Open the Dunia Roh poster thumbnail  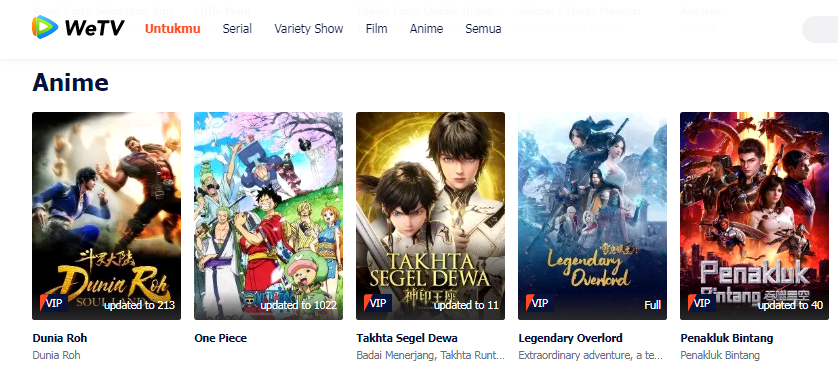(x=106, y=216)
